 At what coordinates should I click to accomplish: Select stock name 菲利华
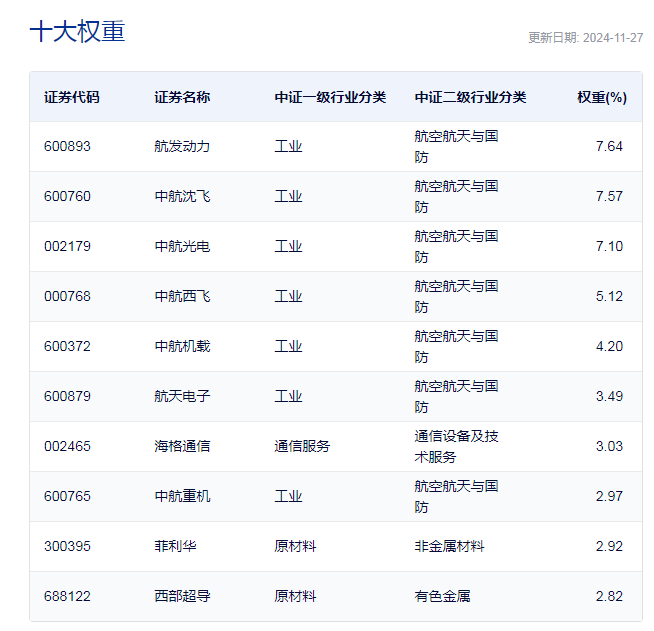click(x=175, y=546)
